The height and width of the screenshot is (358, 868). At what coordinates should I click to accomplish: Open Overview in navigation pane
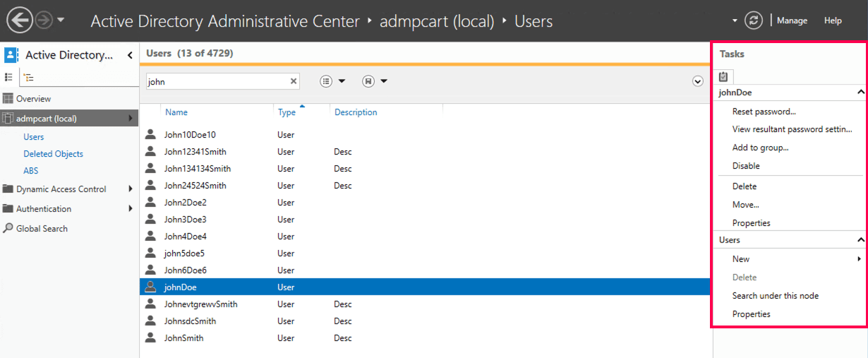coord(33,99)
